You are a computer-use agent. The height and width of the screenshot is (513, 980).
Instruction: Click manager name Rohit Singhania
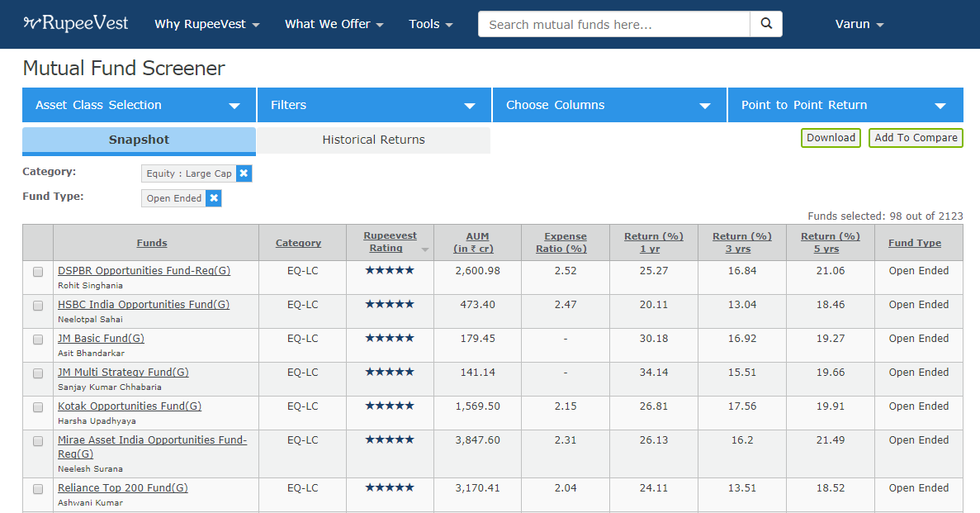point(90,285)
